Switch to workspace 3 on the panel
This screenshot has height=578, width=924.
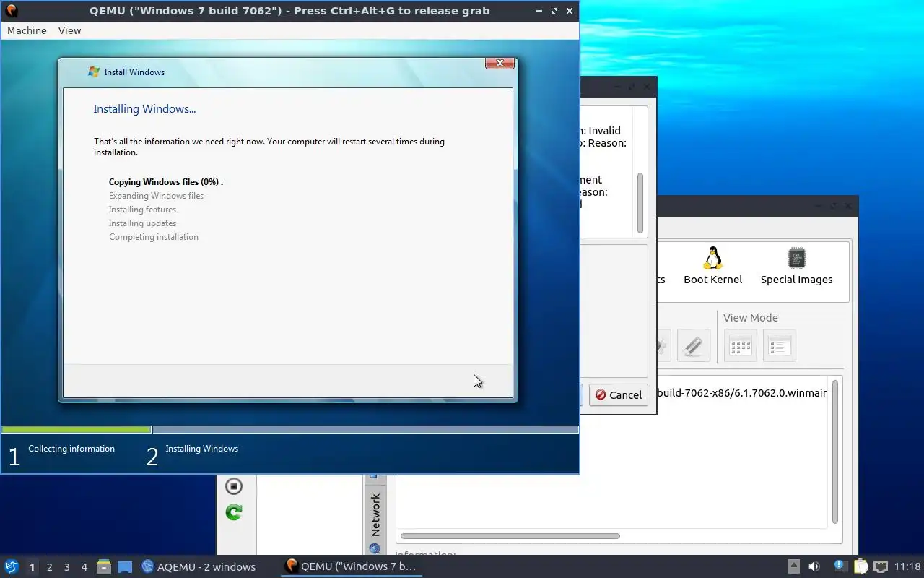coord(67,567)
